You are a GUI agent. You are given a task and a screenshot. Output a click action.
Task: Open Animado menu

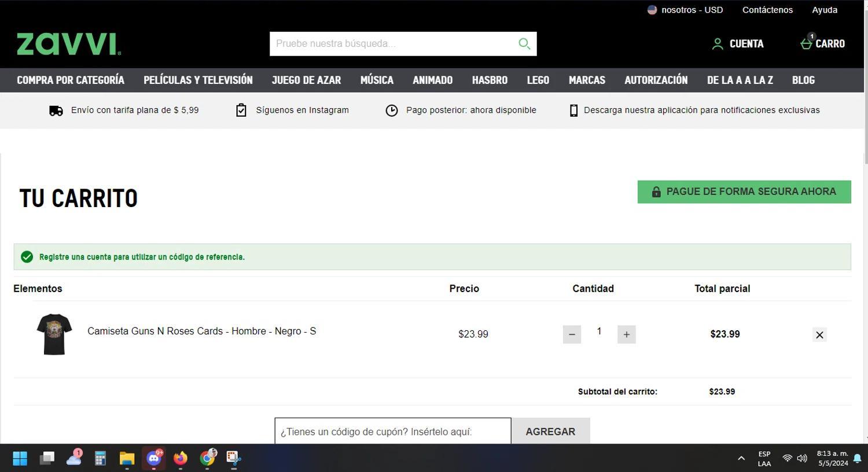(x=432, y=80)
